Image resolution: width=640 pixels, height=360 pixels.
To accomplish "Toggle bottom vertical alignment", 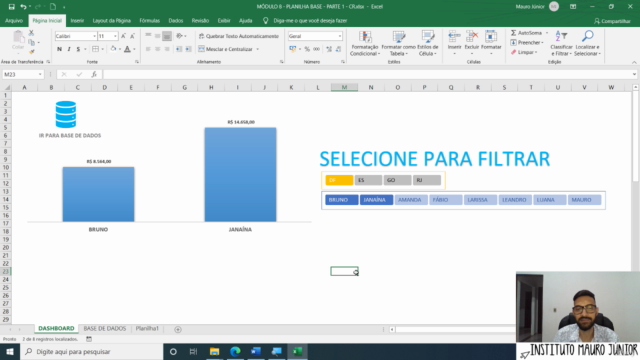I will [167, 36].
